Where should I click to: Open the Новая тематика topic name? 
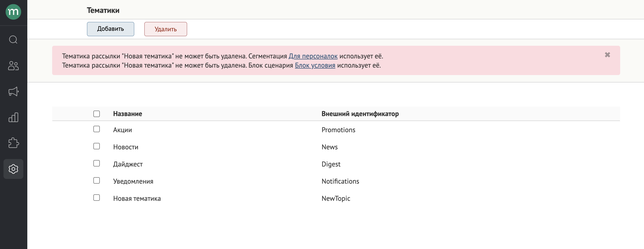point(137,199)
